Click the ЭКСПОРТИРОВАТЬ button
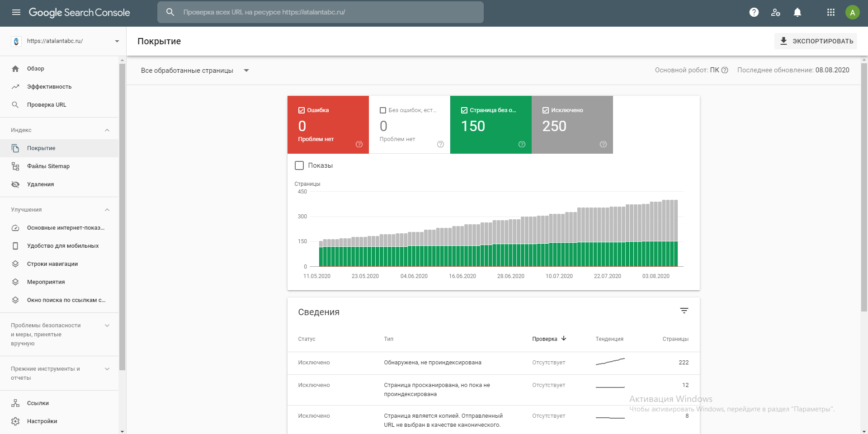This screenshot has width=868, height=434. (x=816, y=41)
